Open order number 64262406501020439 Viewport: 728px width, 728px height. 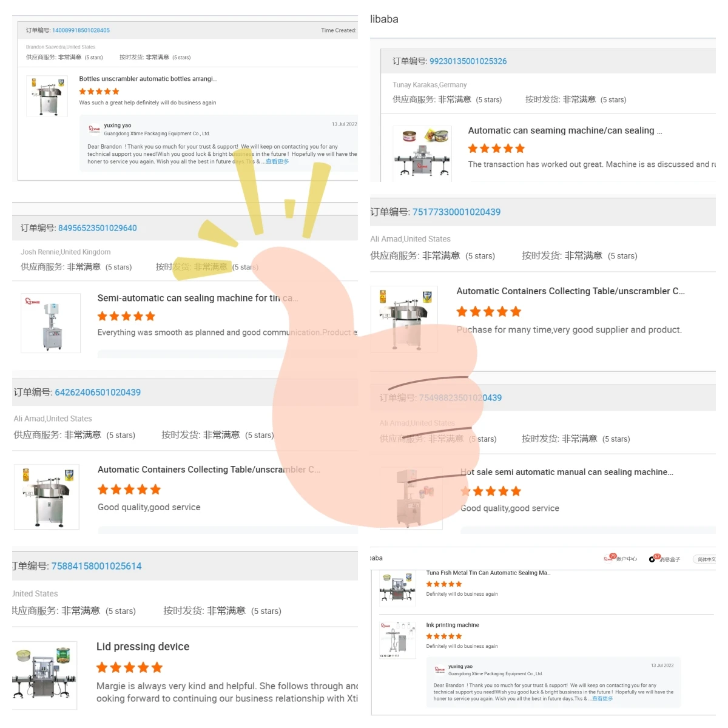point(98,393)
